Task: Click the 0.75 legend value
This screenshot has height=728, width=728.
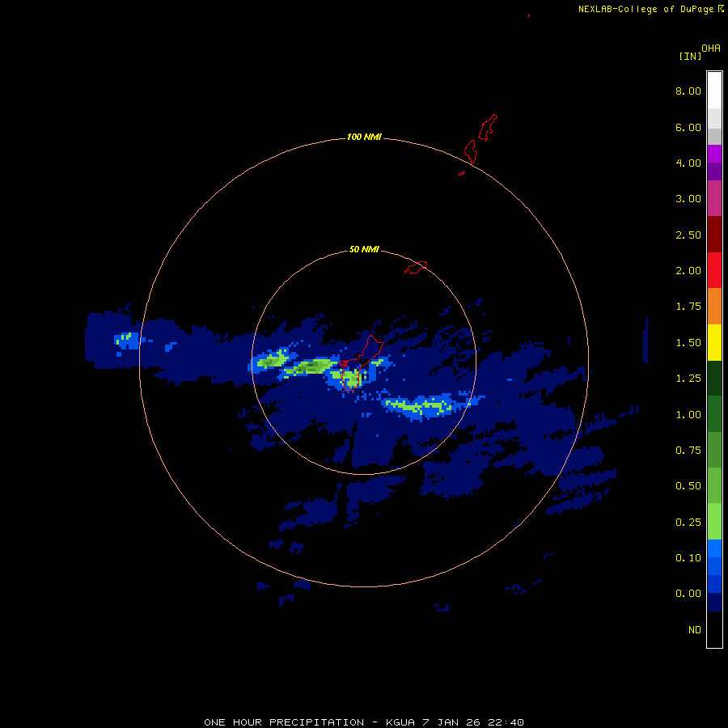Action: 688,451
